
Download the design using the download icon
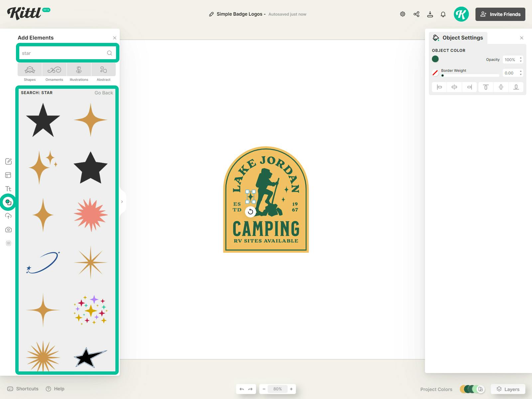click(430, 14)
